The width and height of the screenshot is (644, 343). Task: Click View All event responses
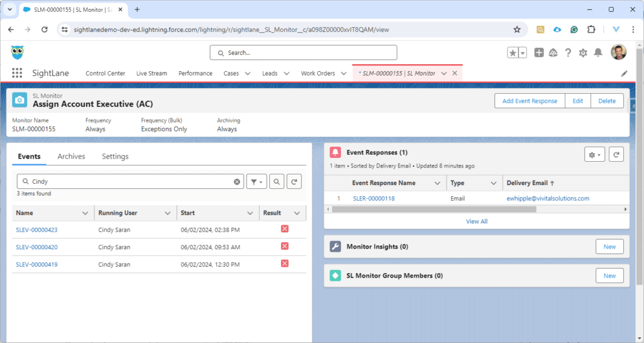coord(477,222)
